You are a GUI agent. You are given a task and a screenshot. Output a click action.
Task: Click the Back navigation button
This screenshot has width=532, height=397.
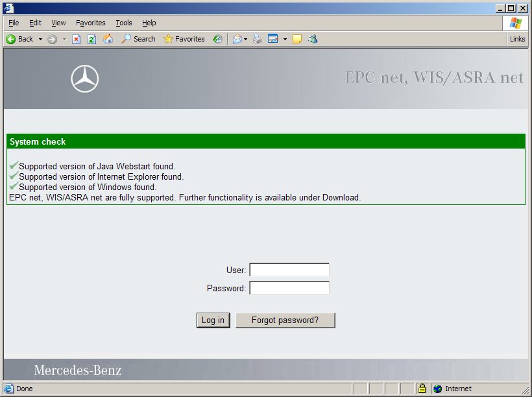19,39
